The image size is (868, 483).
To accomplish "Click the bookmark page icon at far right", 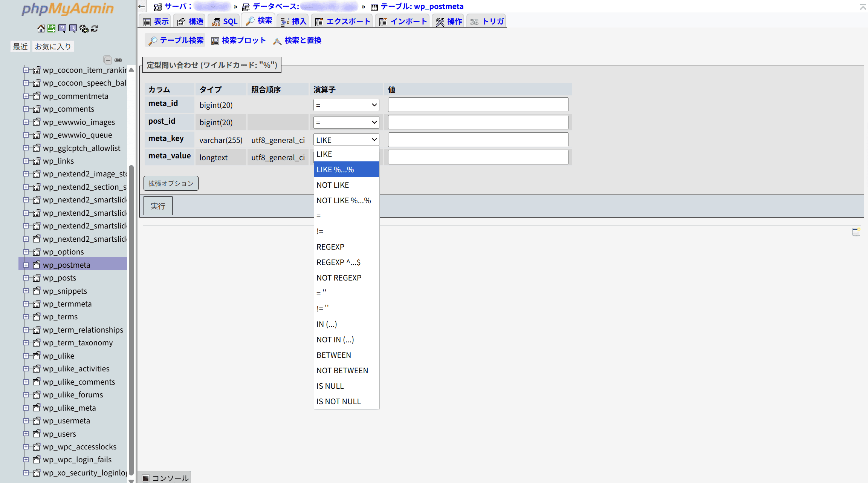I will click(x=856, y=232).
